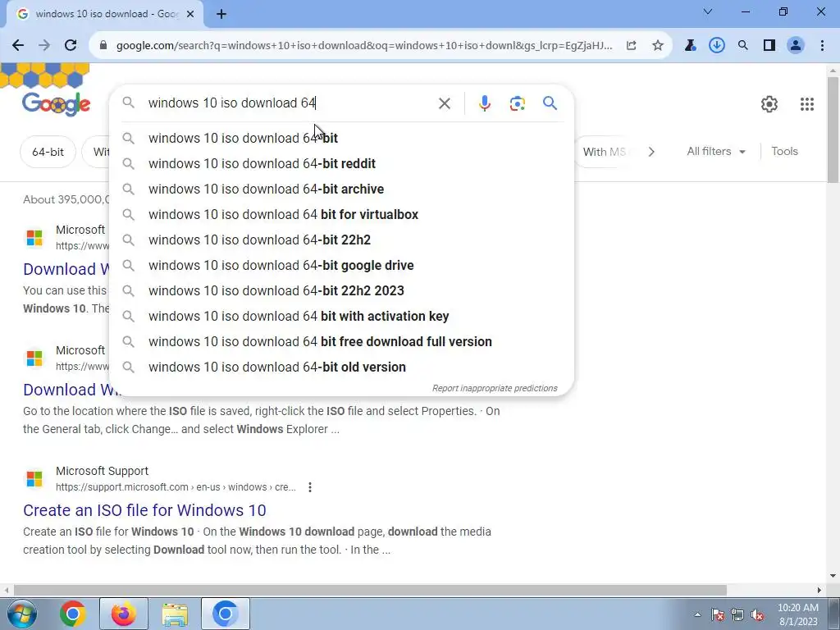Open the downloads toolbar icon
Image resolution: width=840 pixels, height=630 pixels.
point(716,46)
